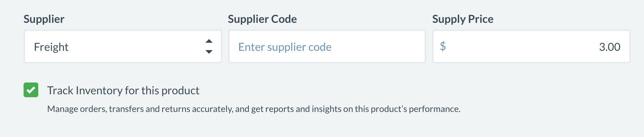Click the inventory tracking description text
Screen dimensions: 644x137
click(x=254, y=109)
